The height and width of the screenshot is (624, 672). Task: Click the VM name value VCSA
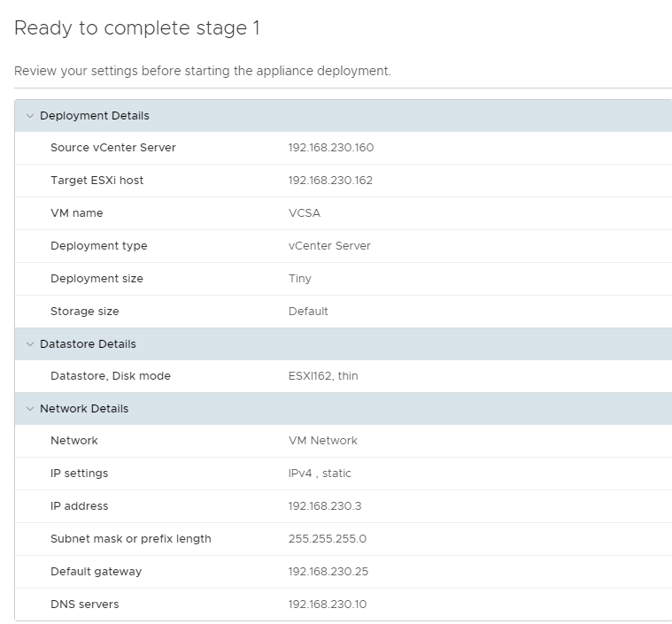tap(304, 213)
